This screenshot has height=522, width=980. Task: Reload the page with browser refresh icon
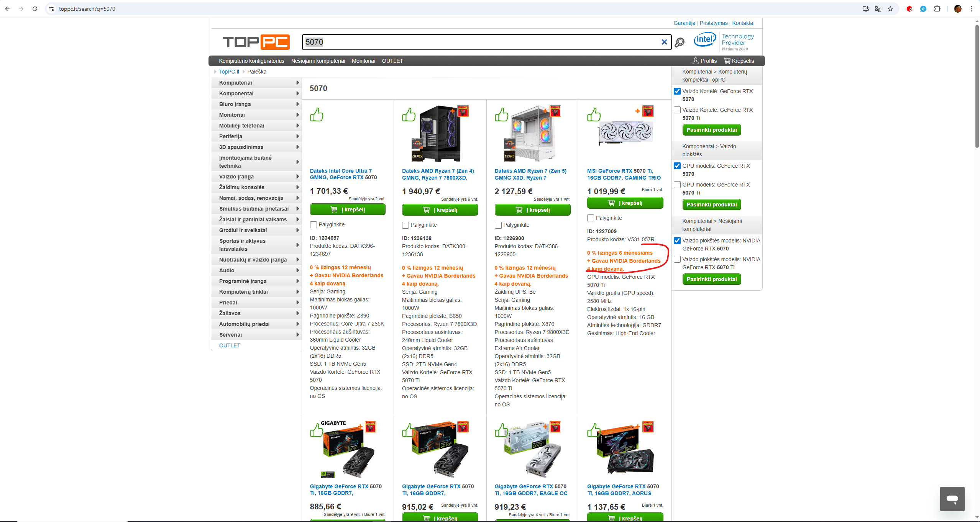coord(35,9)
